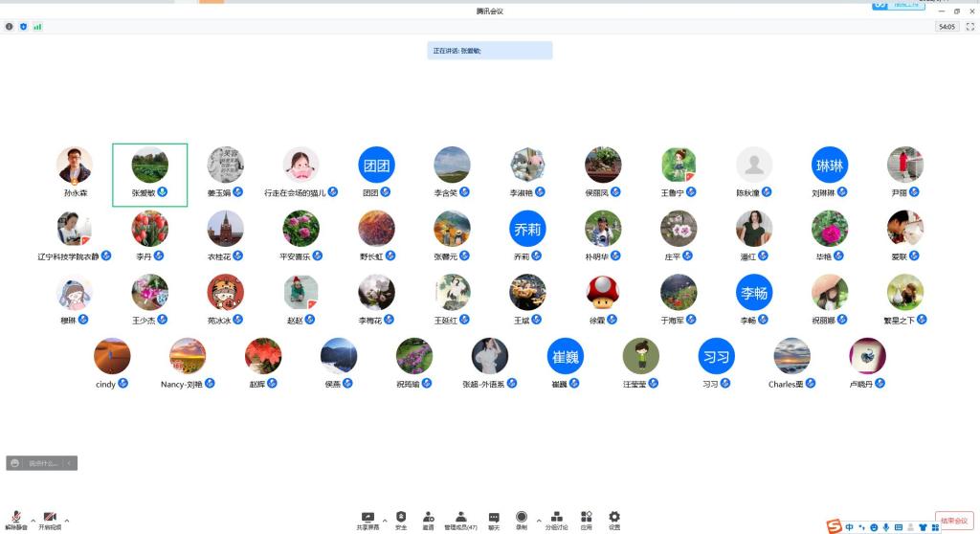
Task: Unmute the microphone (解除静音)
Action: (x=15, y=518)
